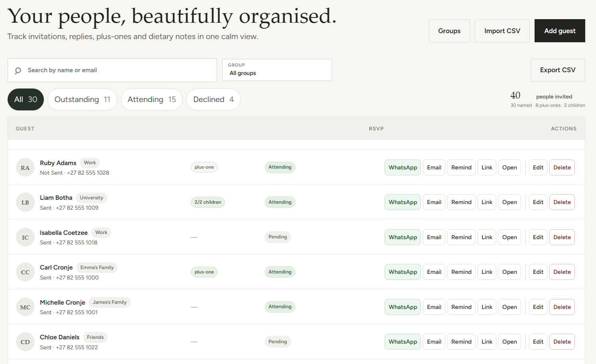Click the search magnifier icon
596x364 pixels.
[18, 71]
